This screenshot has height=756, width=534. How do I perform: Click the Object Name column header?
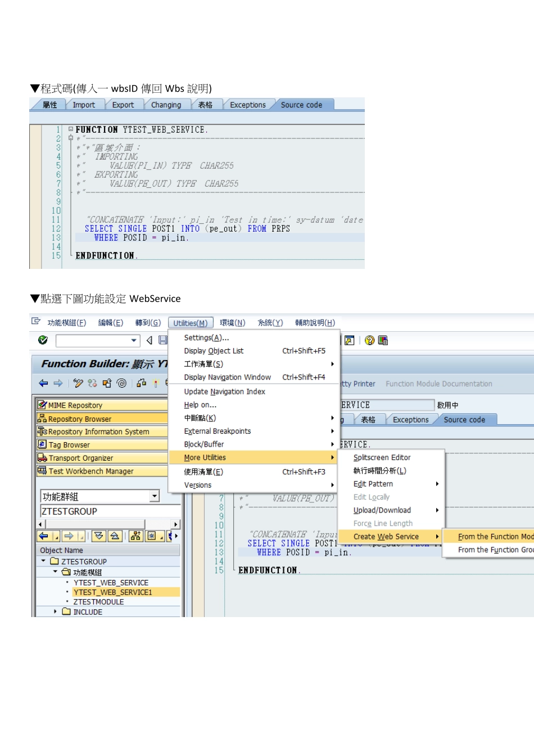click(108, 550)
